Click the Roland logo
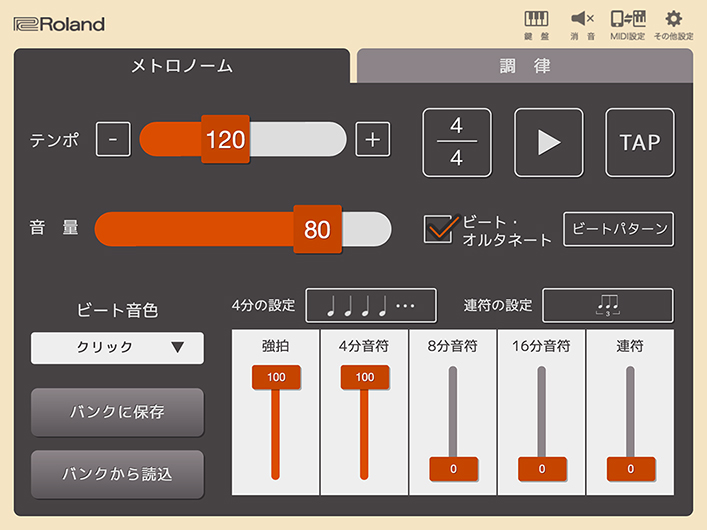 pyautogui.click(x=60, y=24)
